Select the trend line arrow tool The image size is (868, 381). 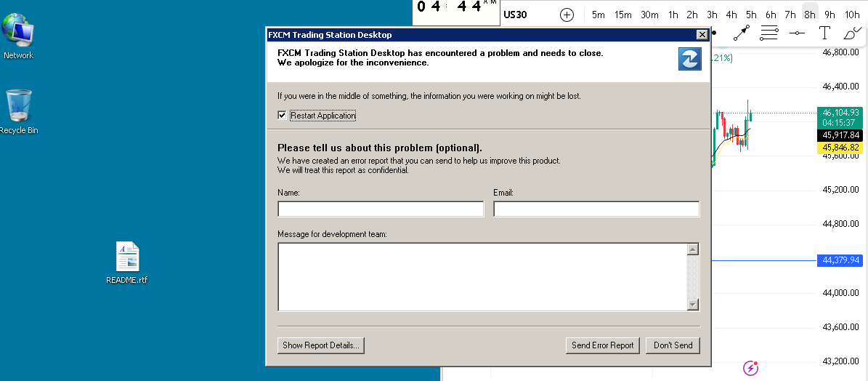coord(742,33)
